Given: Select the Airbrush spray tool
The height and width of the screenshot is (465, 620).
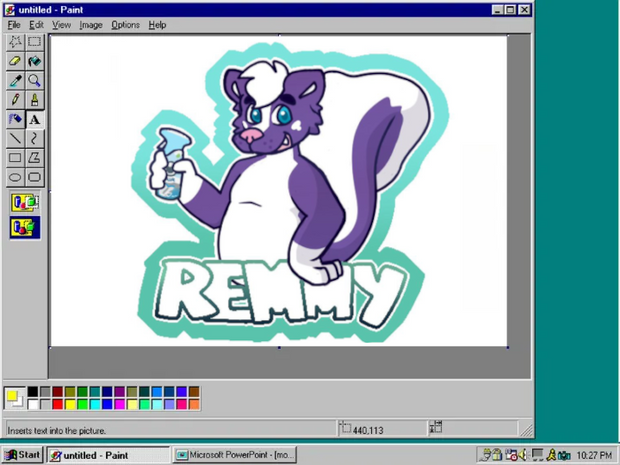Looking at the screenshot, I should click(x=15, y=119).
